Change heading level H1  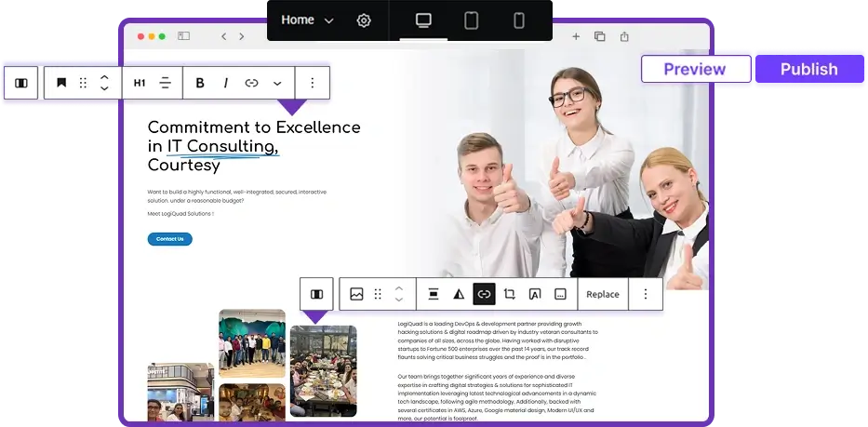(x=140, y=83)
